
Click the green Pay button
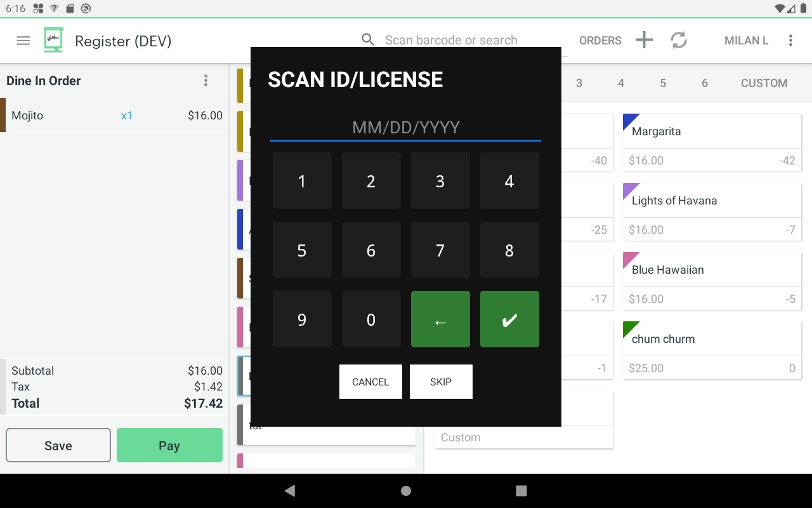point(169,445)
